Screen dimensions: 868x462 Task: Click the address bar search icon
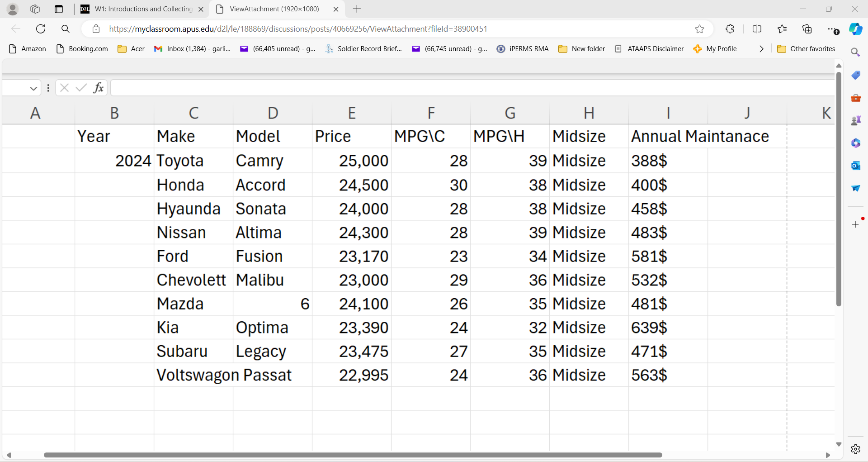click(x=66, y=29)
